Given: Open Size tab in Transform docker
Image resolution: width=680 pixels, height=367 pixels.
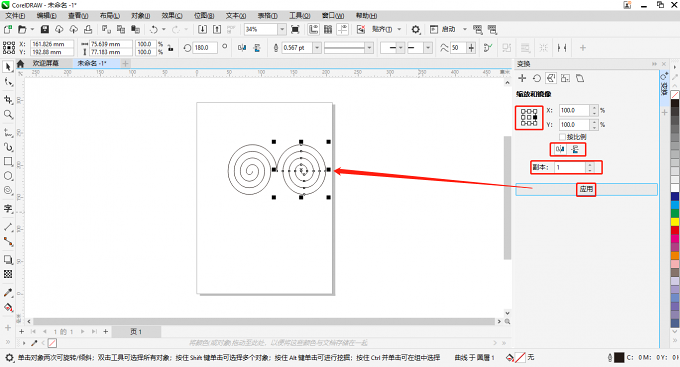Looking at the screenshot, I should 565,78.
